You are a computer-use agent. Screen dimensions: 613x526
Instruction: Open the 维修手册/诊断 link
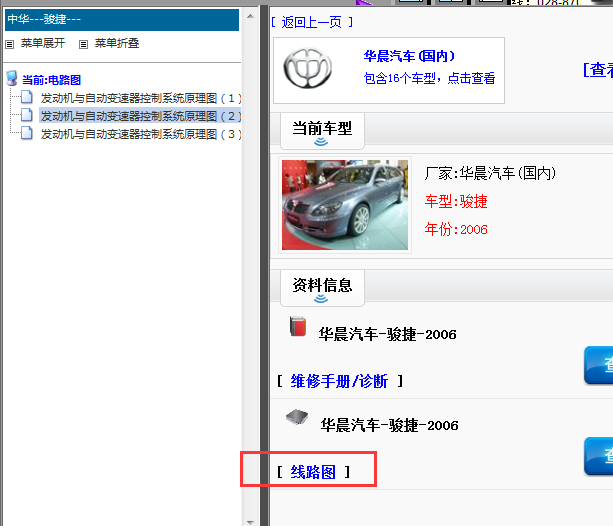click(339, 381)
